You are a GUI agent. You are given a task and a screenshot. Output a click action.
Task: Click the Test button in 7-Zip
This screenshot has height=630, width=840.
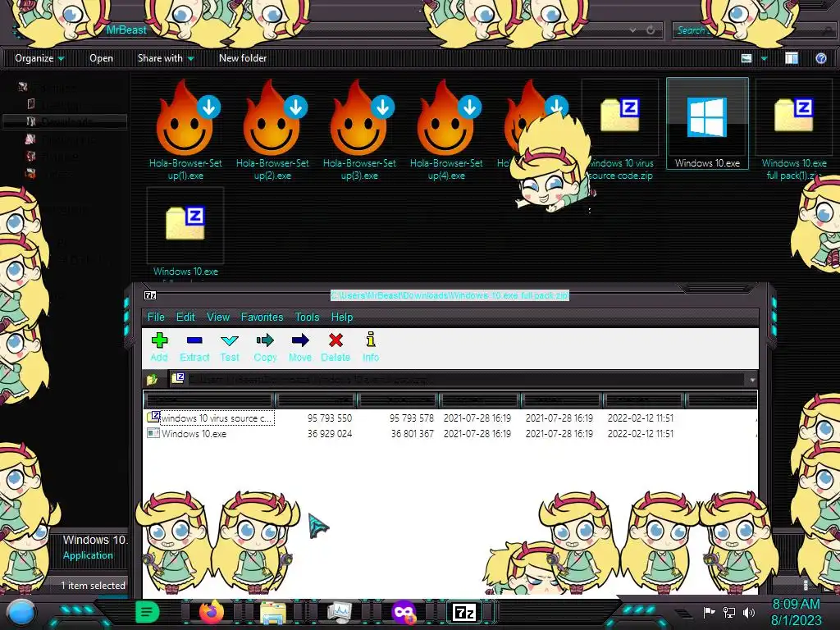coord(230,347)
